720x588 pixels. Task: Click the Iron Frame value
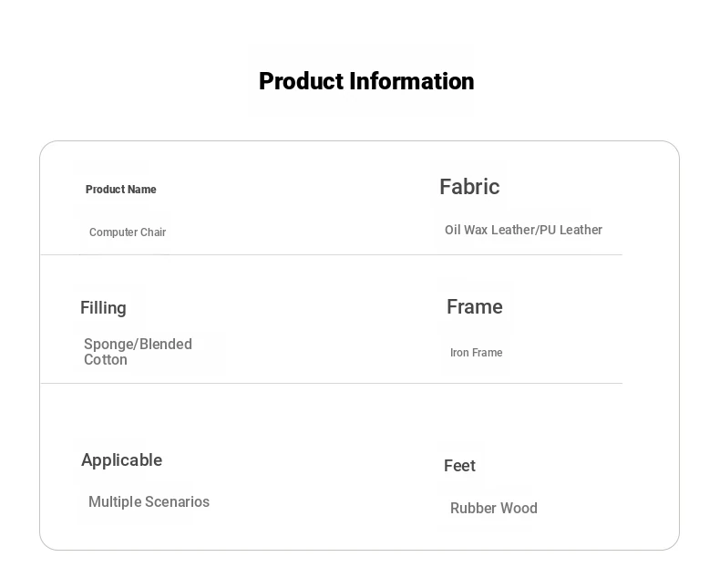click(x=476, y=352)
